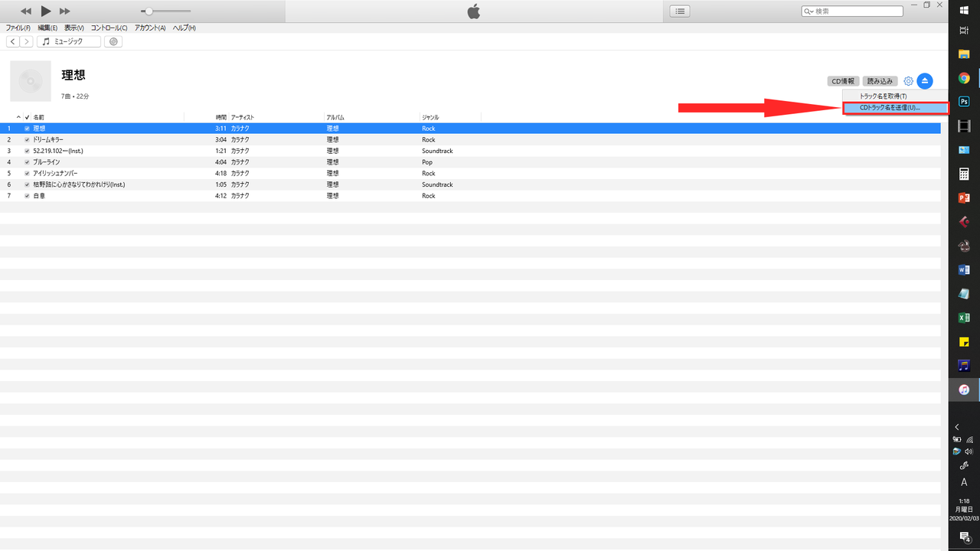Screen dimensions: 980x551
Task: Select the アイリッシュナンバー track name
Action: pos(55,174)
